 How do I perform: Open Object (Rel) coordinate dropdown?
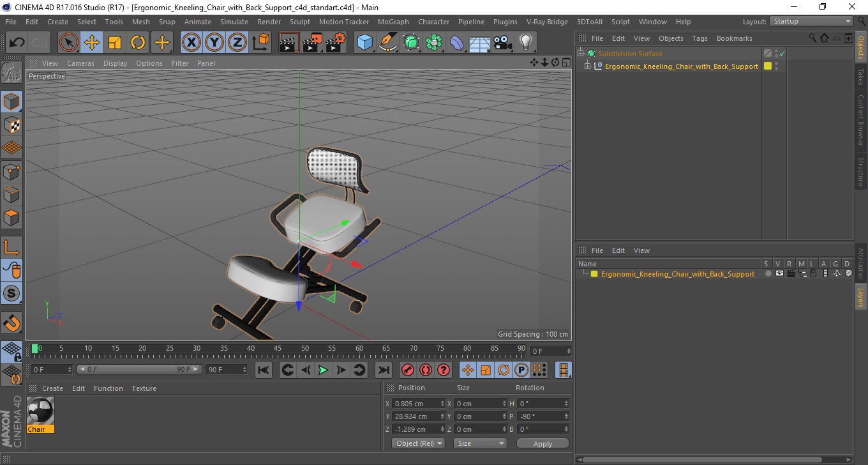pos(418,443)
